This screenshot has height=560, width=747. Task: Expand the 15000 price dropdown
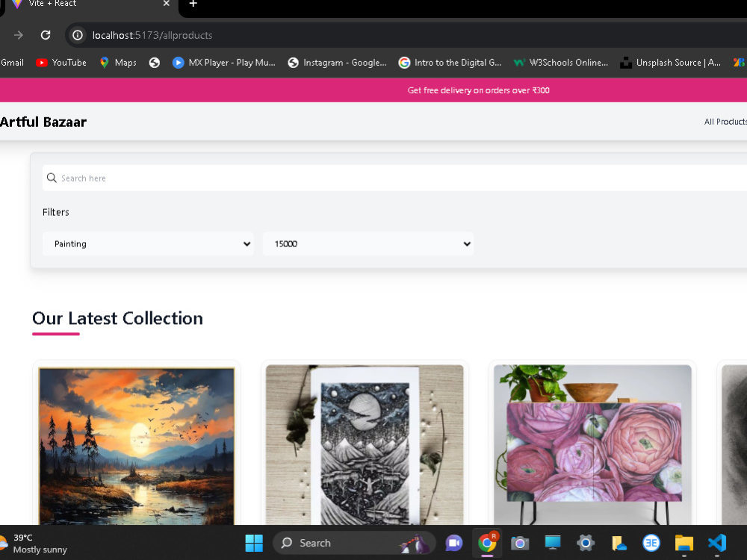368,244
